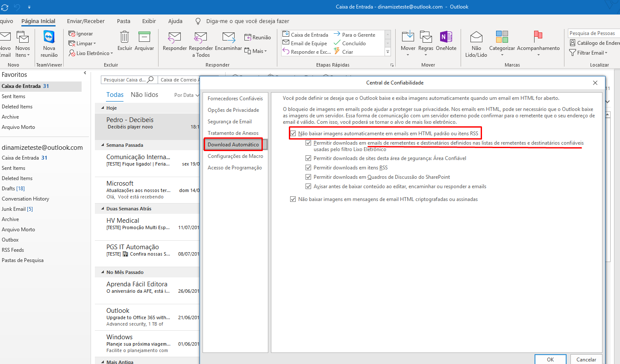Click the Arquivar icon

144,37
